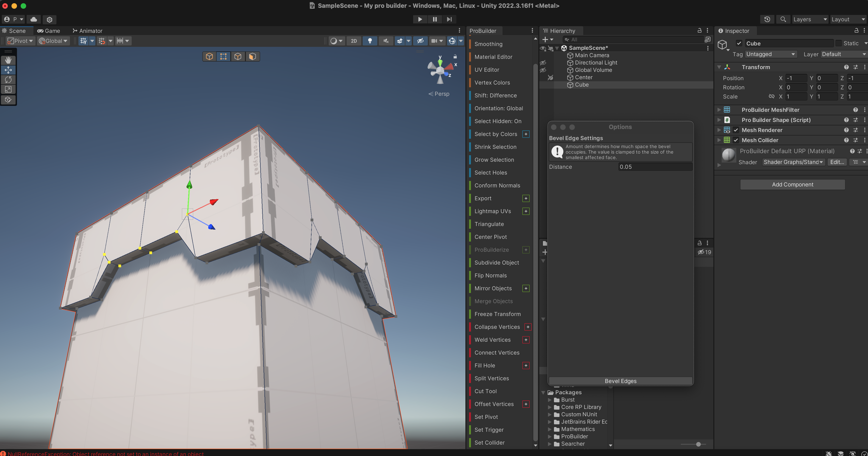Image resolution: width=868 pixels, height=456 pixels.
Task: Switch to the Game tab
Action: point(49,31)
